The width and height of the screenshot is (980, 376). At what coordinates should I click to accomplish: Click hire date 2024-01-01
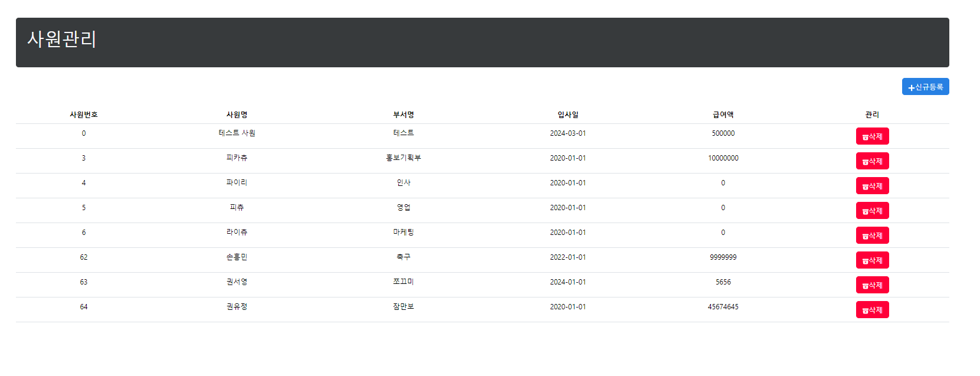point(568,282)
